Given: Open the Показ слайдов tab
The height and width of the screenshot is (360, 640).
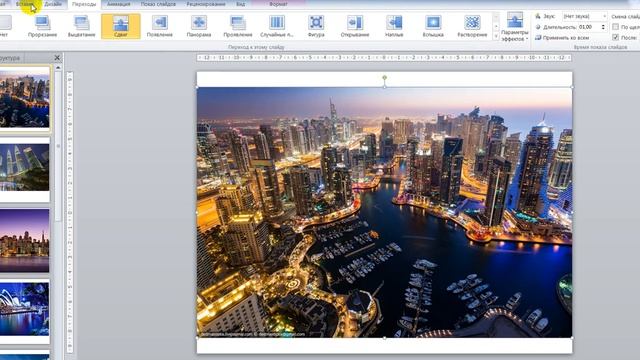Looking at the screenshot, I should click(158, 4).
